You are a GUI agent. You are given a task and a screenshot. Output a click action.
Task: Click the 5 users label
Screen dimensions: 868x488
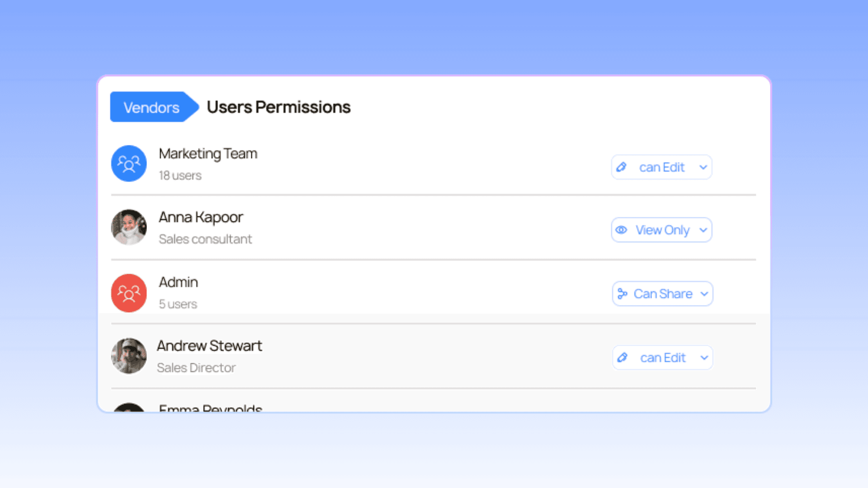[x=178, y=304]
